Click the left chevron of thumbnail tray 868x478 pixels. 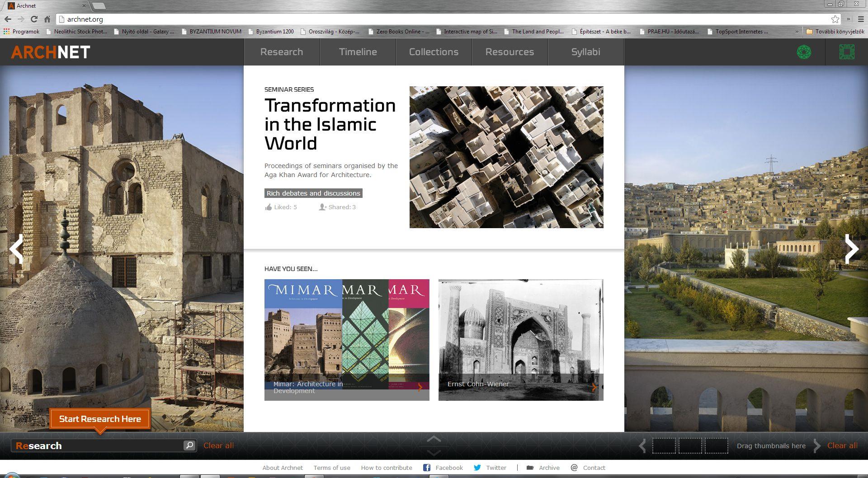(x=642, y=446)
